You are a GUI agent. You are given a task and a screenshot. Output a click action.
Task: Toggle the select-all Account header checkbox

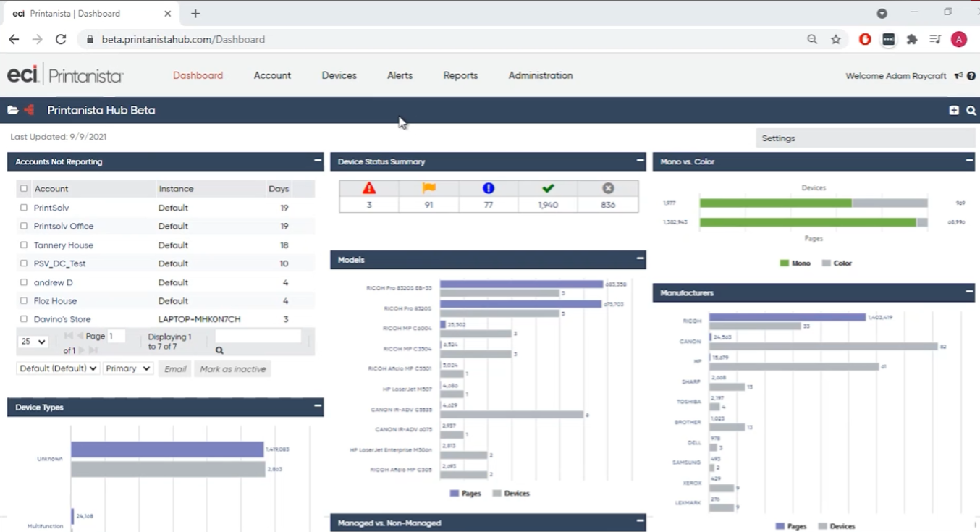(24, 188)
